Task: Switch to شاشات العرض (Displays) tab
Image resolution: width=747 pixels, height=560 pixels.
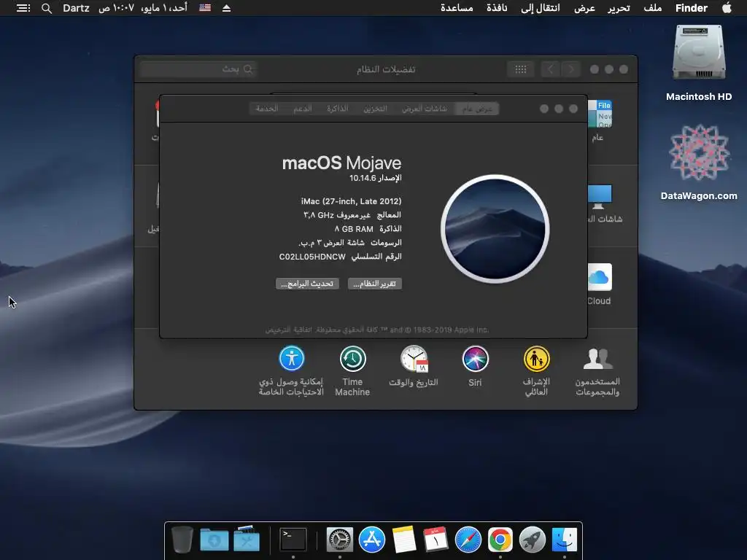Action: click(425, 109)
